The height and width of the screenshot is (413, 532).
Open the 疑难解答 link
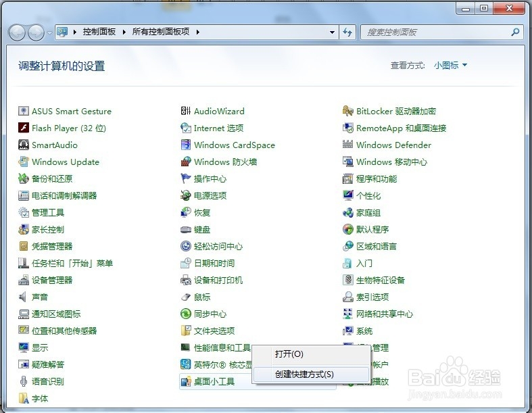tap(48, 365)
